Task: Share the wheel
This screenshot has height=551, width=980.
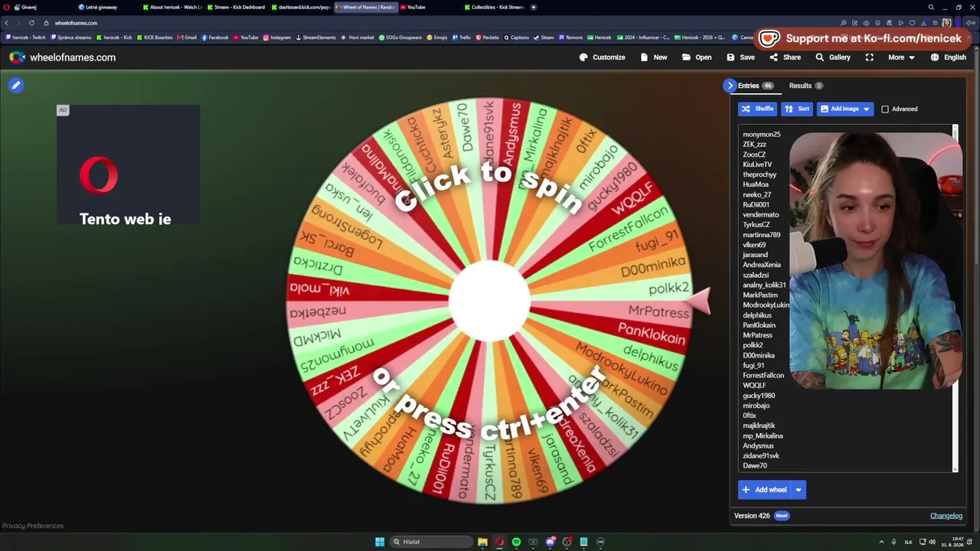Action: [x=785, y=57]
